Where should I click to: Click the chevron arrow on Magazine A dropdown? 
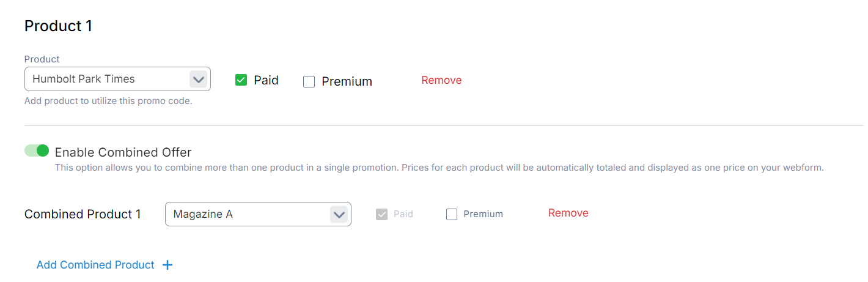click(339, 214)
